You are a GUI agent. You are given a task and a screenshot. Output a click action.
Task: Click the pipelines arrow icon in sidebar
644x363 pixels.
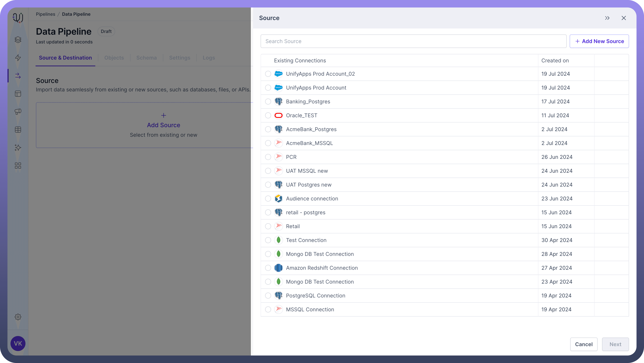coord(18,76)
